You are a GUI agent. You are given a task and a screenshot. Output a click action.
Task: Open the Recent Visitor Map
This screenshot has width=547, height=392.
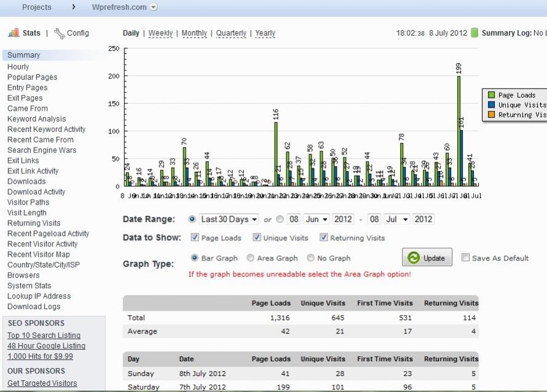(39, 254)
